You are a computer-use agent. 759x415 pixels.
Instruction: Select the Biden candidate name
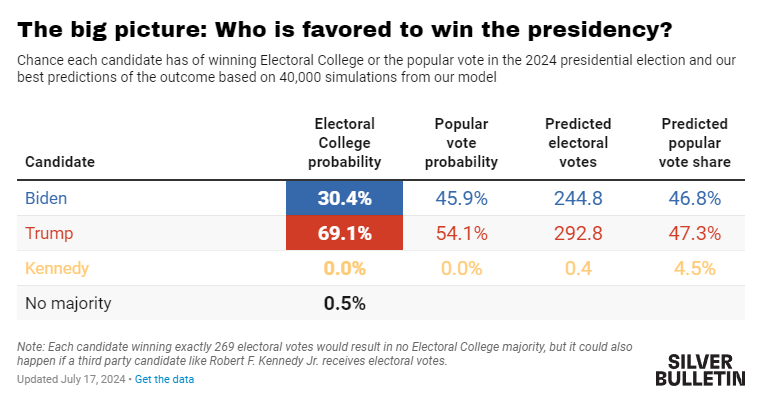46,198
